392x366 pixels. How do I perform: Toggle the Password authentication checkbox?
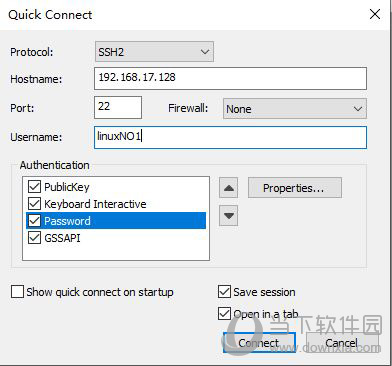coord(34,221)
